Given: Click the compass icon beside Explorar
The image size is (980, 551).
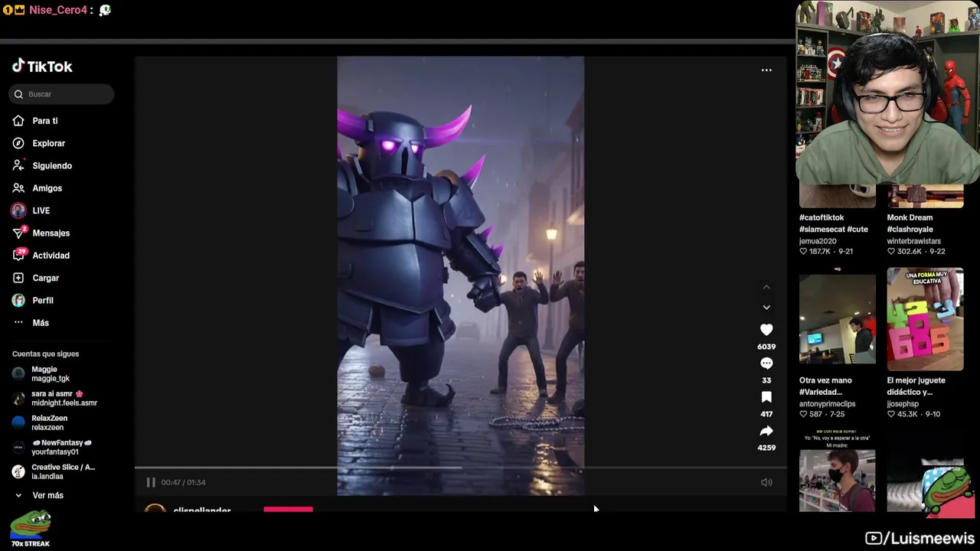Looking at the screenshot, I should coord(18,143).
